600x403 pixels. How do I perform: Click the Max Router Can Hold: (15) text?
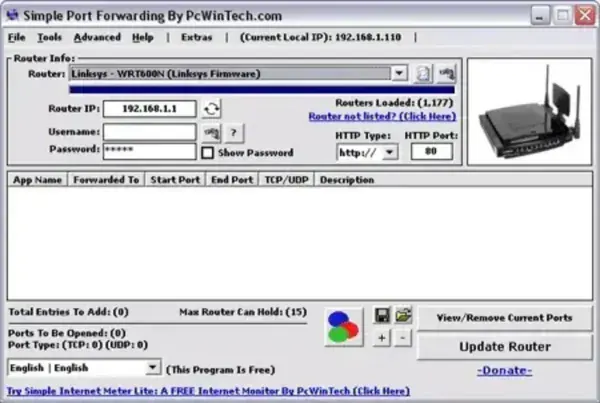(243, 312)
